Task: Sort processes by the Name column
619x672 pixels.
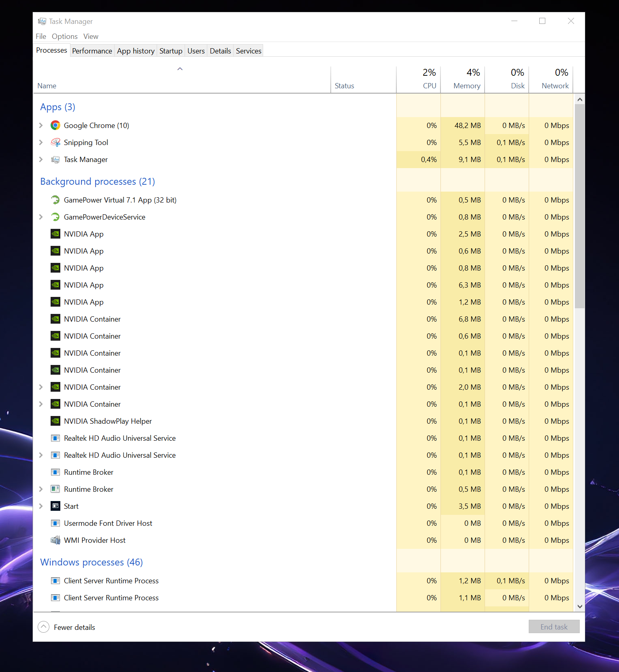Action: coord(182,80)
